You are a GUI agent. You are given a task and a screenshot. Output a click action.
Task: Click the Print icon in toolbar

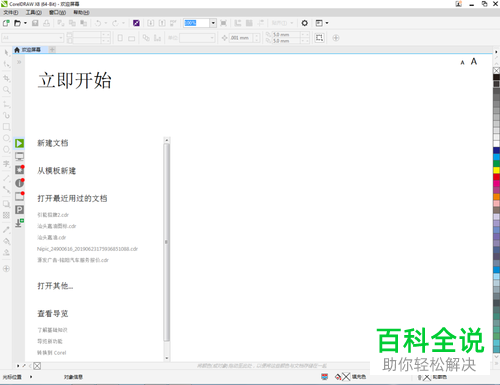pos(46,23)
